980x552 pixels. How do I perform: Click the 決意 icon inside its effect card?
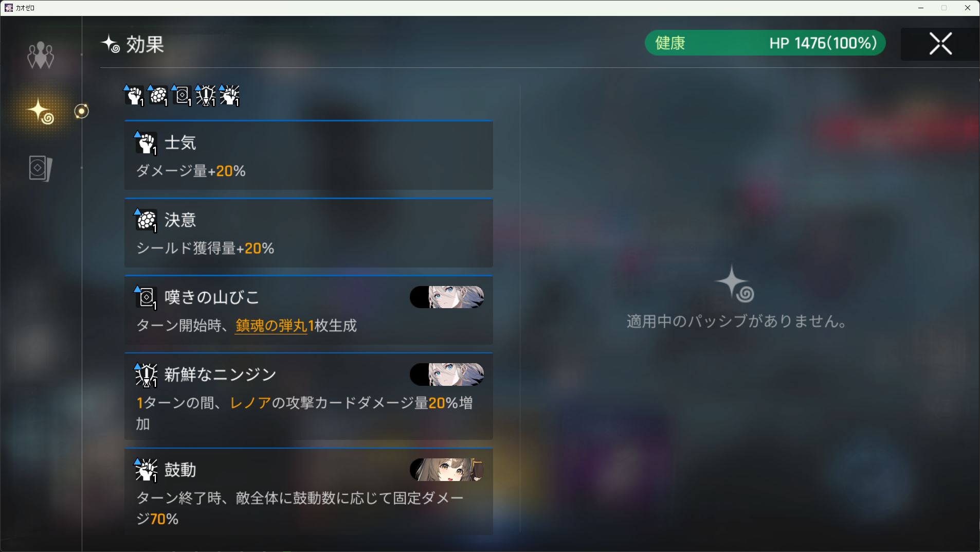point(146,221)
